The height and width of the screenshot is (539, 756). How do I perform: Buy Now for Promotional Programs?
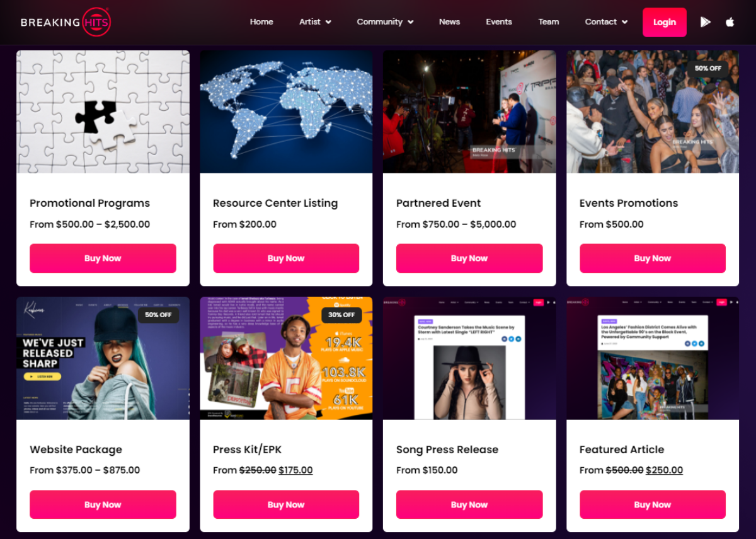click(x=103, y=258)
